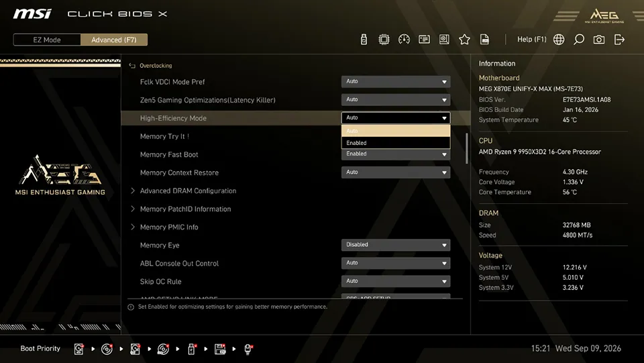Image resolution: width=644 pixels, height=363 pixels.
Task: Take screenshot with camera icon
Action: pyautogui.click(x=599, y=40)
